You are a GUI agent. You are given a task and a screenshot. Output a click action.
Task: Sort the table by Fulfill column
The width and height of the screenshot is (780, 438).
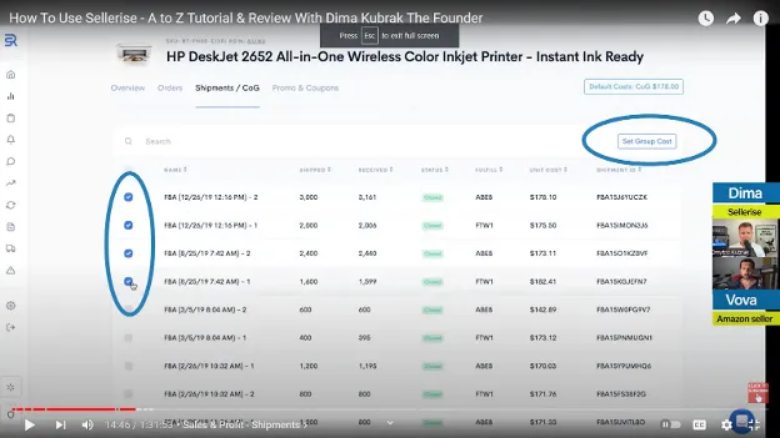489,170
